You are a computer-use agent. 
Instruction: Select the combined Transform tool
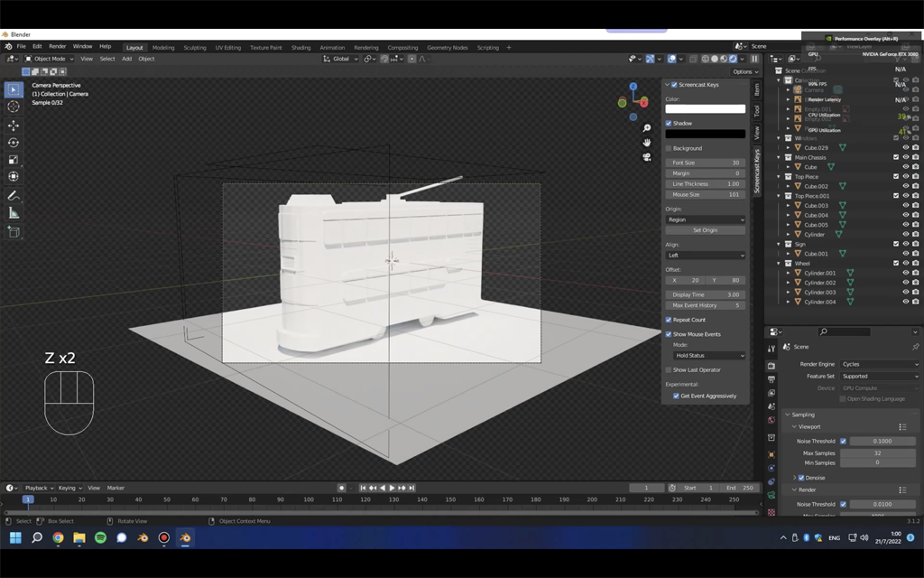[x=14, y=177]
